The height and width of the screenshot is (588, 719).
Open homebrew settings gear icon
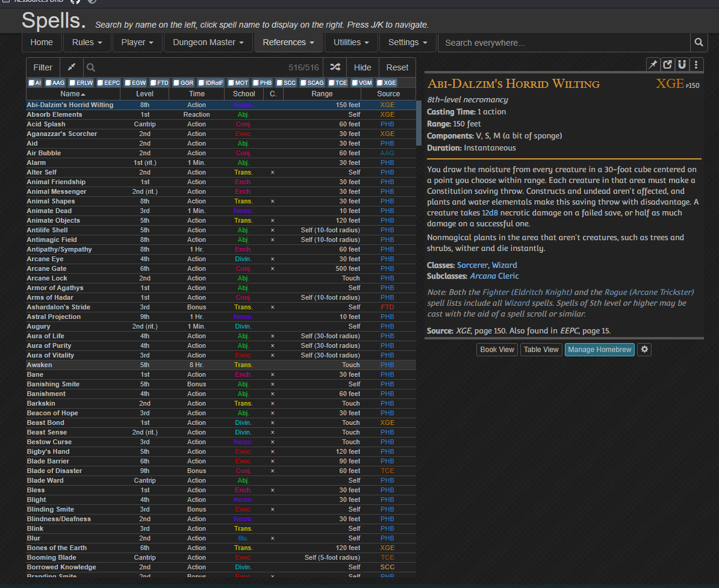click(644, 350)
